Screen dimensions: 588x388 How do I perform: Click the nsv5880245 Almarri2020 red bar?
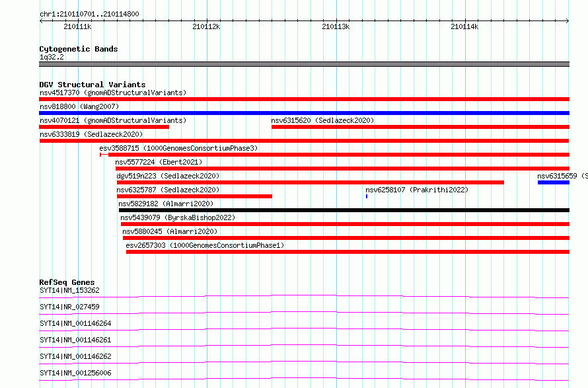[346, 238]
